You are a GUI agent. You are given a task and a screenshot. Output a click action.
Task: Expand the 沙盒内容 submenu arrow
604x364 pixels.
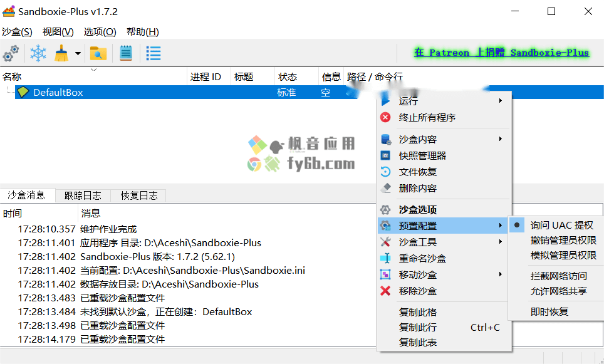[501, 138]
